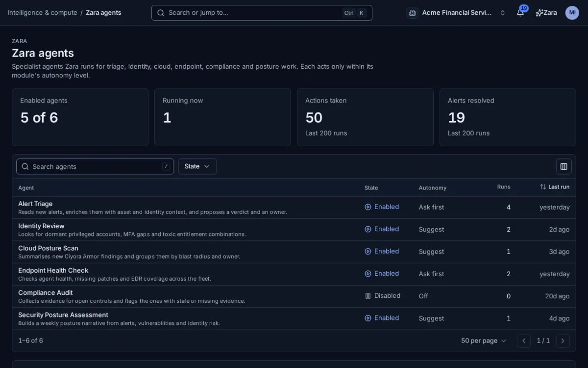Click the 4d ago last run value
The height and width of the screenshot is (368, 588).
[559, 318]
